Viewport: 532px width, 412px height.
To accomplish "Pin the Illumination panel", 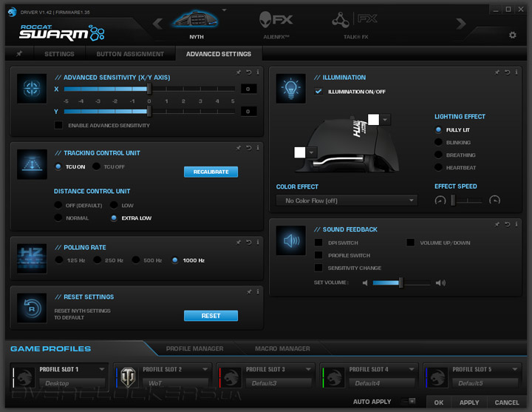I will (x=497, y=72).
